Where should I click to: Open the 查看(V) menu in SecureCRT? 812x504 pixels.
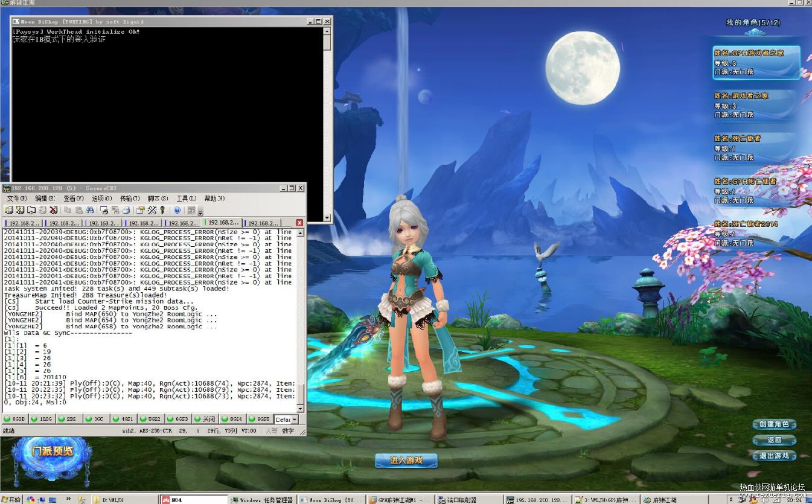tap(73, 198)
